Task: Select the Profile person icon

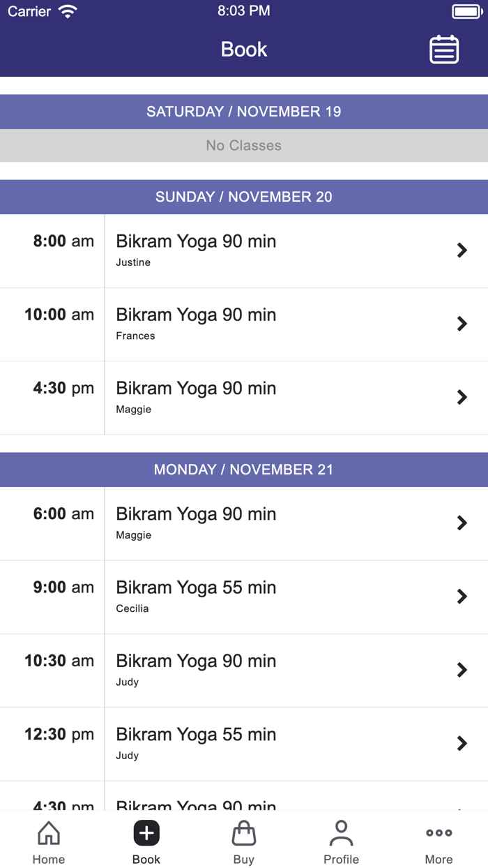Action: [341, 832]
